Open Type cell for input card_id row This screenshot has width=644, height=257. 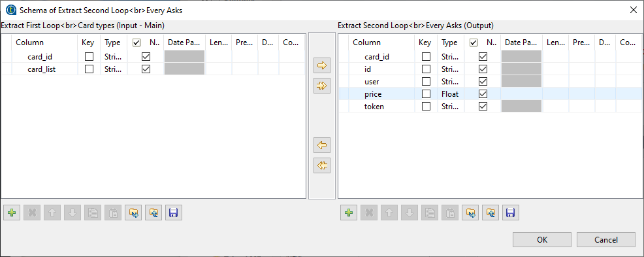(114, 57)
